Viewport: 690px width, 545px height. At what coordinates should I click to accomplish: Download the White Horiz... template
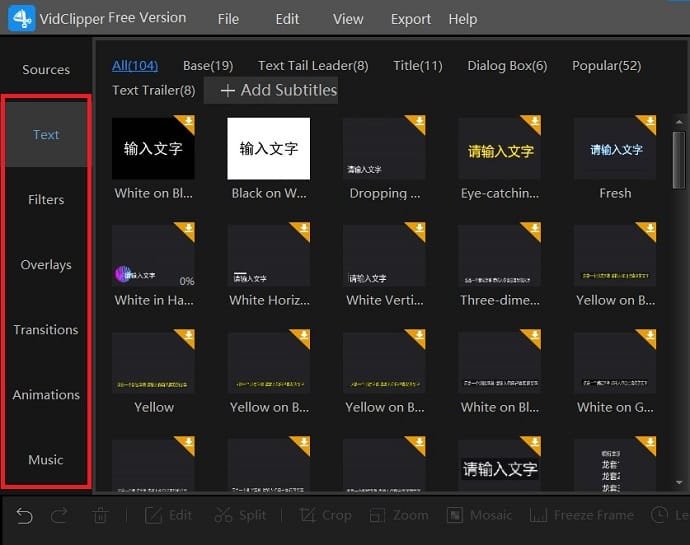point(303,228)
